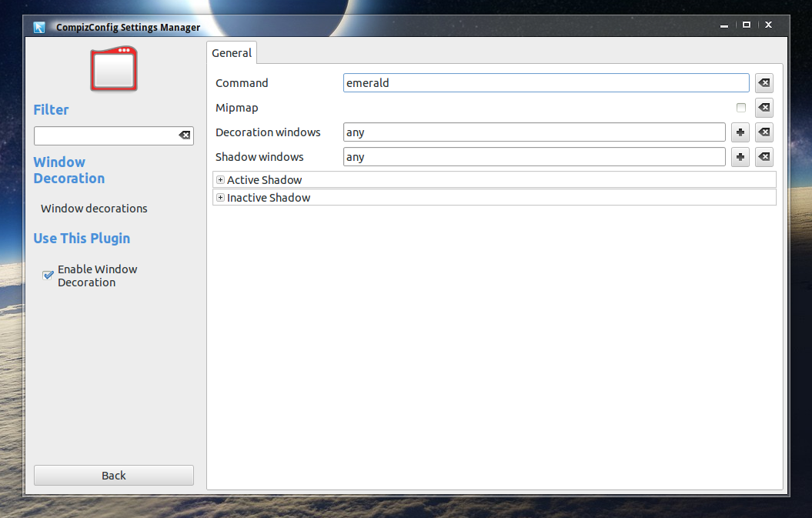Enable the Mipmap checkbox
Screen dimensions: 812x518
click(741, 108)
